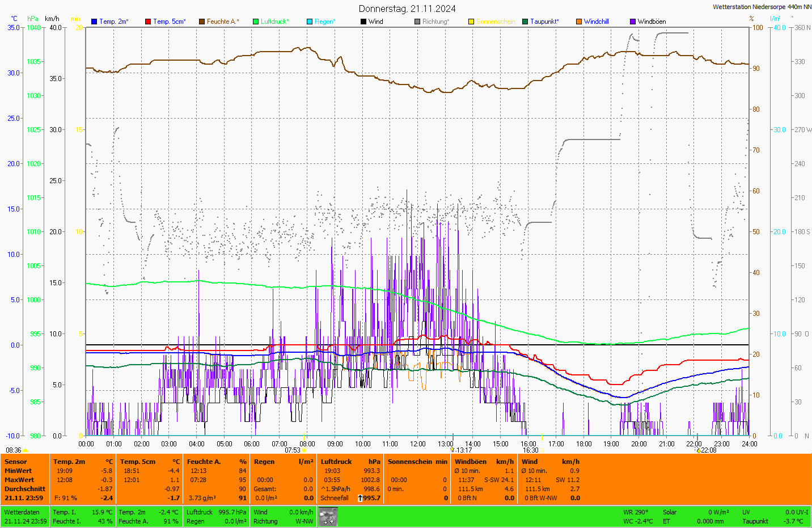Toggle the Sonnenschein legend entry
Viewport: 812px width, 528px height.
coord(495,22)
